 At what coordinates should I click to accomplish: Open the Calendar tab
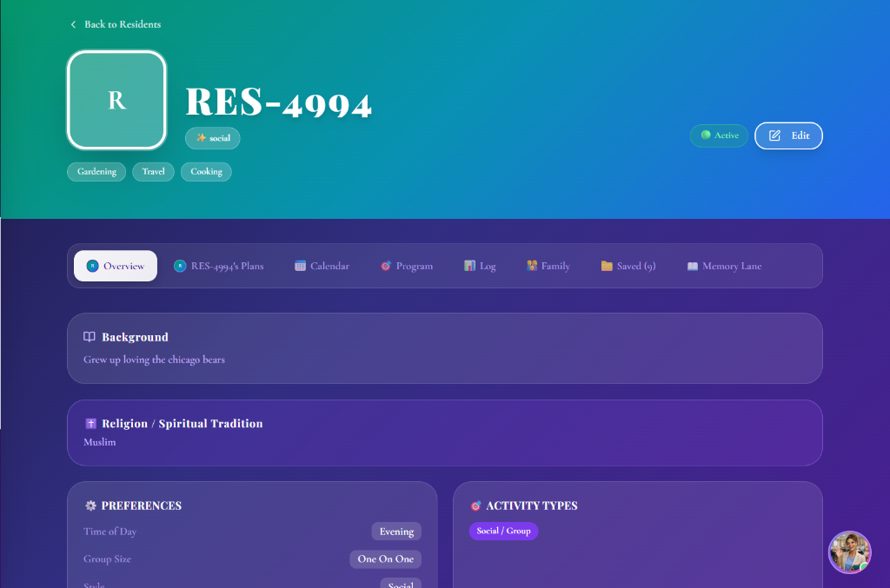tap(322, 266)
